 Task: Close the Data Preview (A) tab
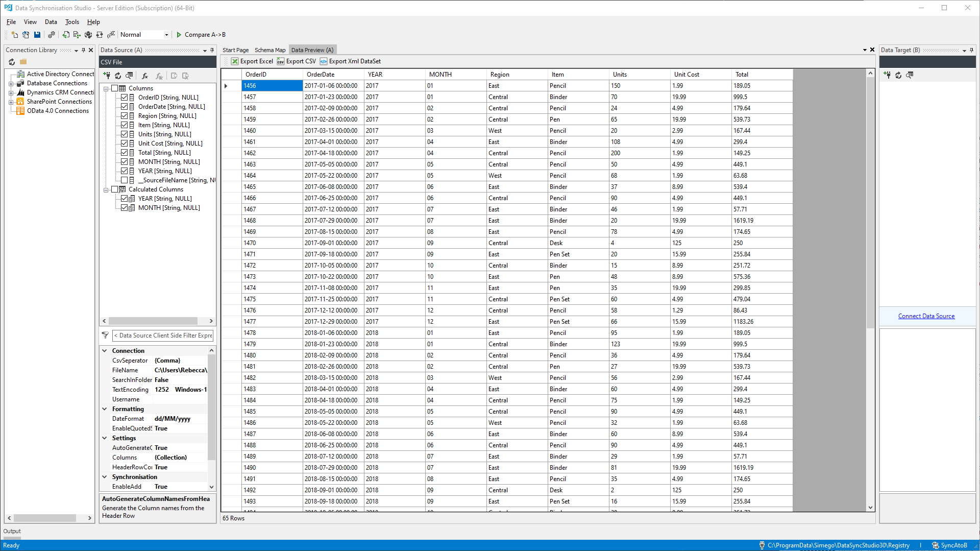[872, 50]
